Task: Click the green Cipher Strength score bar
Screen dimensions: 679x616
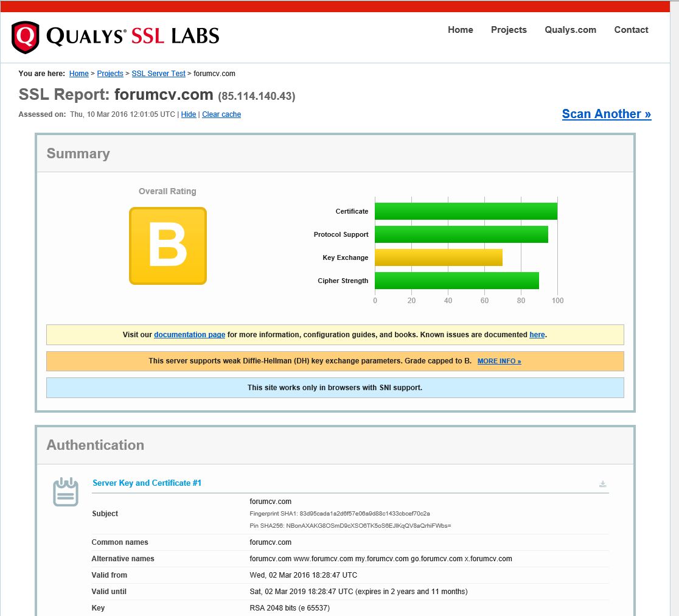Action: tap(457, 281)
